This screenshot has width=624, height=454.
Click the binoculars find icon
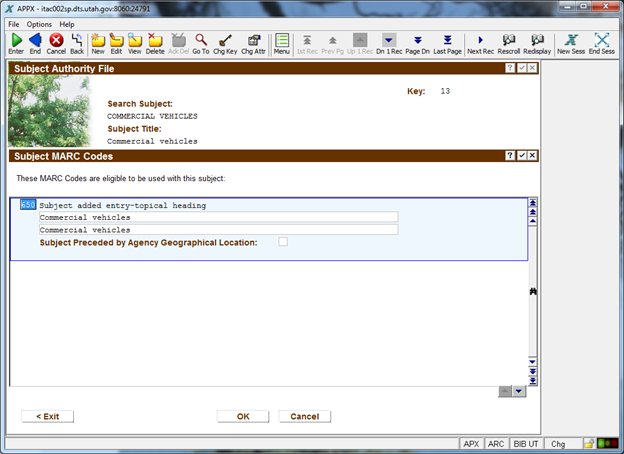click(x=533, y=290)
